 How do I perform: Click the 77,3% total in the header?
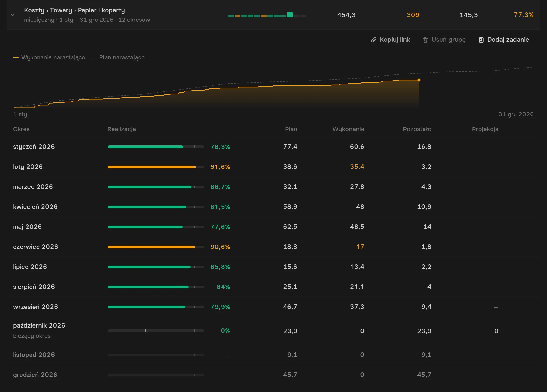[524, 15]
